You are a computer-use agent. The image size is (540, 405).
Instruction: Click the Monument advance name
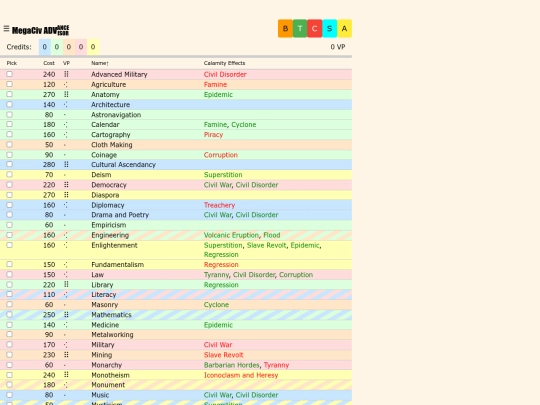108,385
